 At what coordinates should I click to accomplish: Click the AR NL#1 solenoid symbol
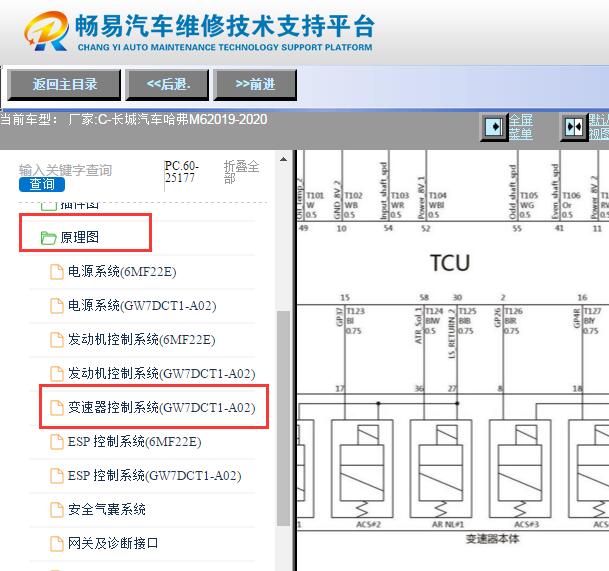pos(441,469)
